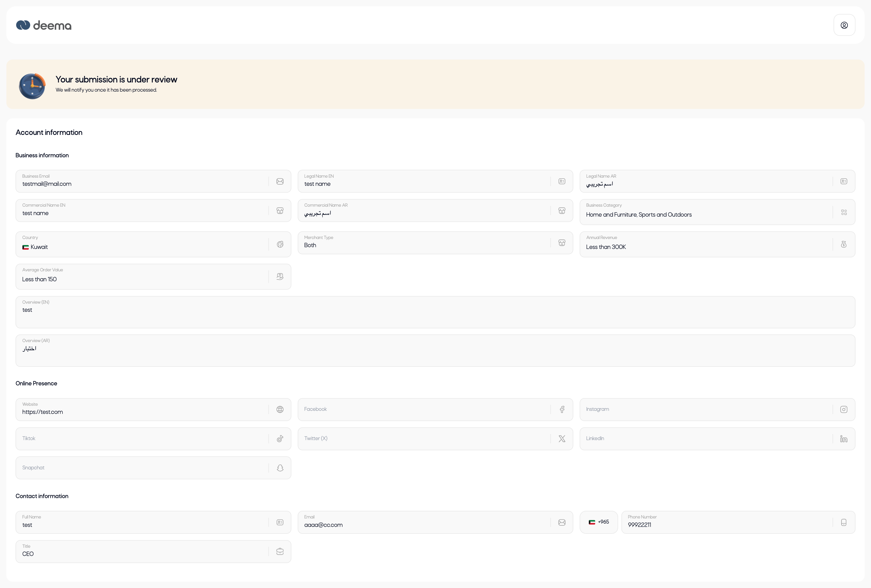Click the briefcase icon in Title field

pyautogui.click(x=280, y=551)
